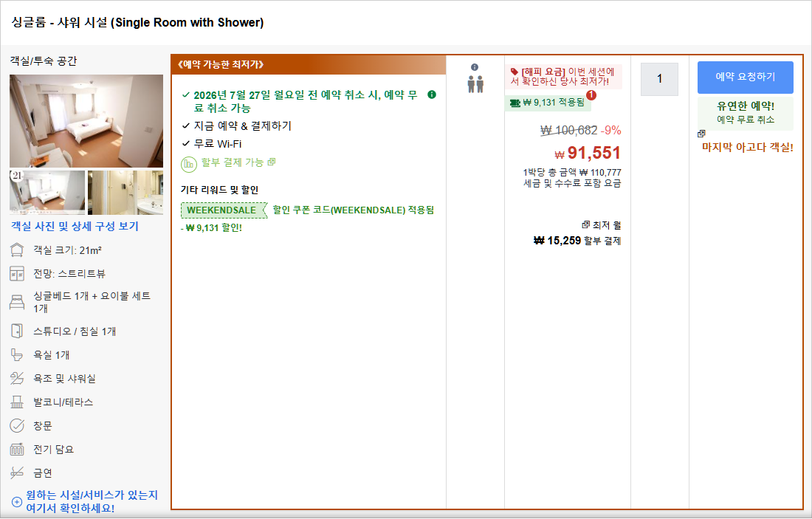
Task: Click the two-guest occupancy icon
Action: tap(475, 84)
